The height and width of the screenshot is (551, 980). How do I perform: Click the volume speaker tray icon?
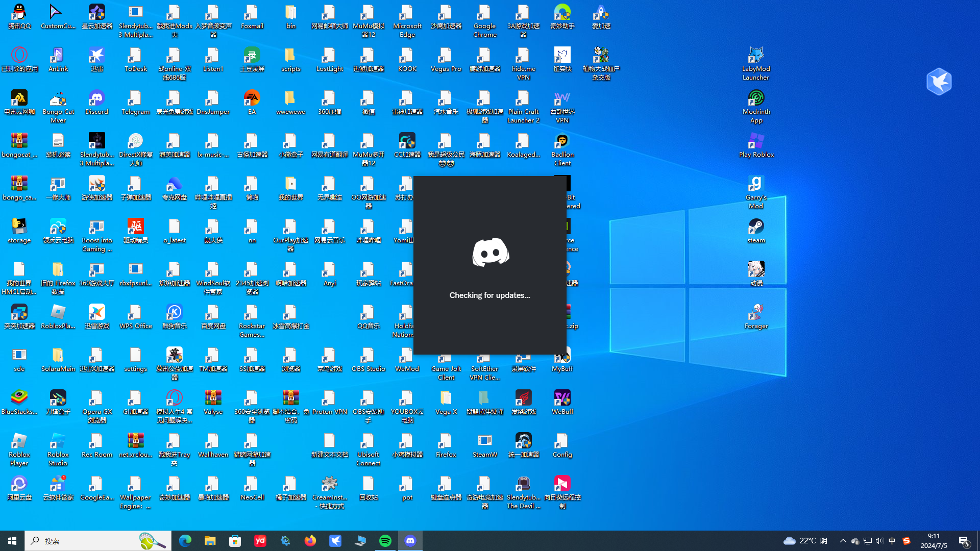click(879, 541)
